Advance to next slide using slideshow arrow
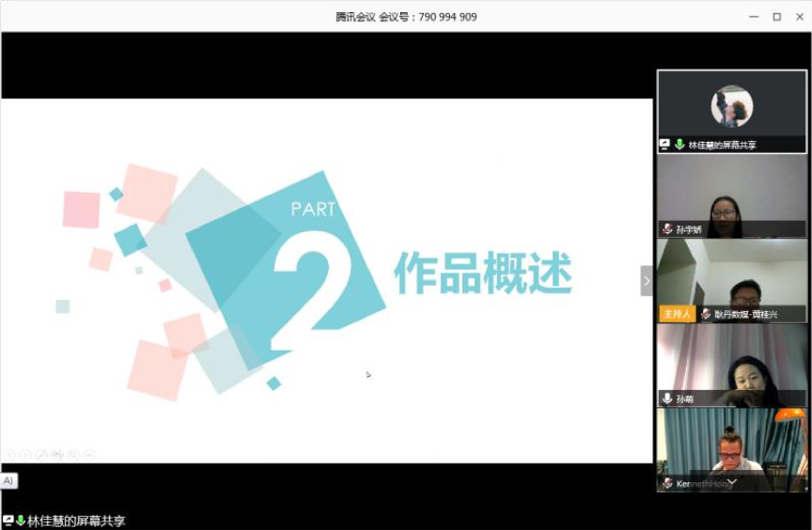The height and width of the screenshot is (530, 812). click(26, 455)
